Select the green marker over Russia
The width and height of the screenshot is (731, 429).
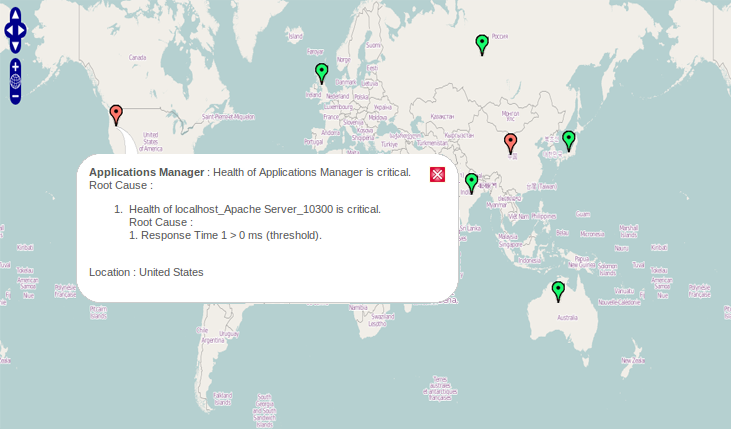click(482, 44)
